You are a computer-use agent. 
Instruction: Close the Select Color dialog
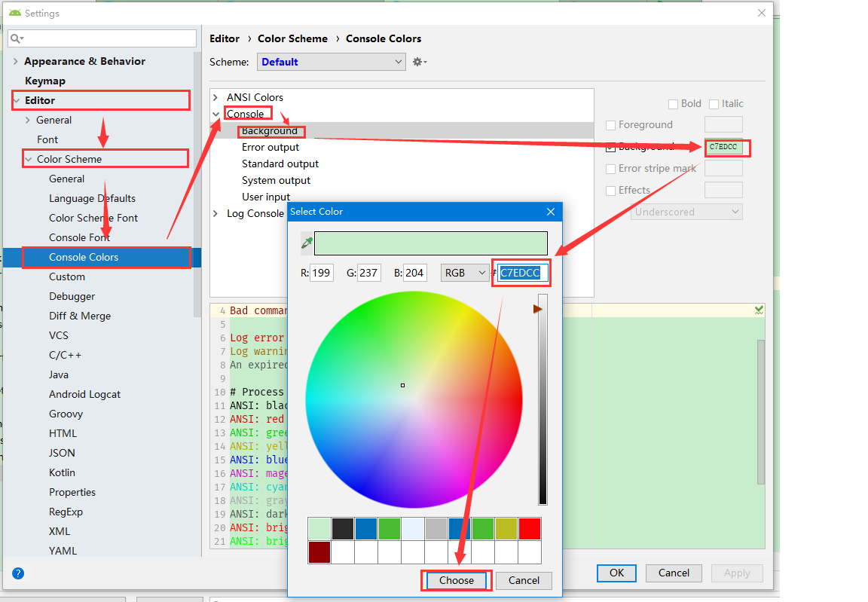(551, 212)
